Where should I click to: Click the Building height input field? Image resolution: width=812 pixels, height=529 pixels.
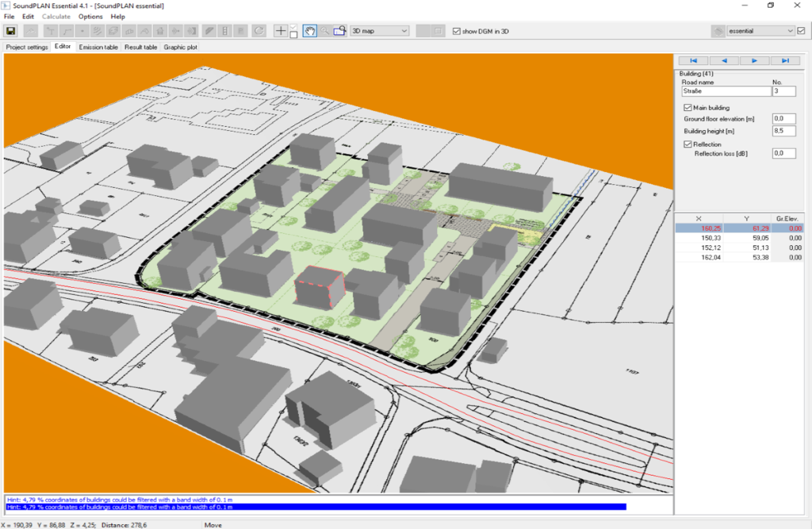point(783,131)
